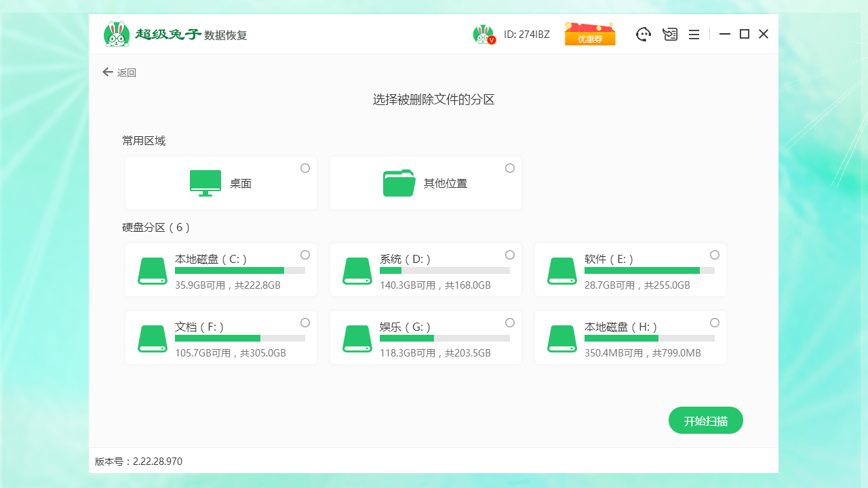This screenshot has height=488, width=868.
Task: Click the ID: 274IBZ text
Action: [x=527, y=35]
